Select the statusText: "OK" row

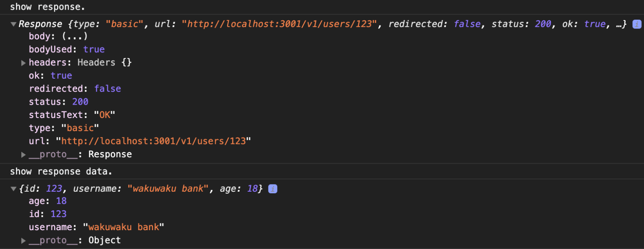point(72,115)
